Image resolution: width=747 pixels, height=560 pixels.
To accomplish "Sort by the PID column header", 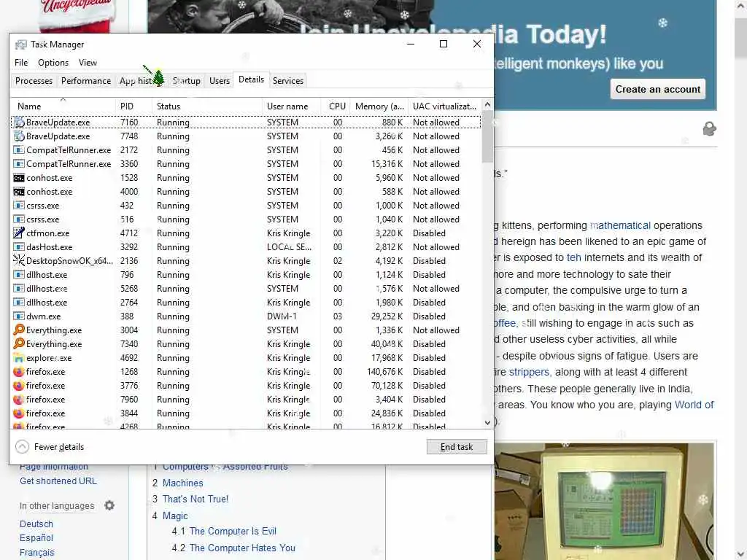I will pyautogui.click(x=133, y=106).
